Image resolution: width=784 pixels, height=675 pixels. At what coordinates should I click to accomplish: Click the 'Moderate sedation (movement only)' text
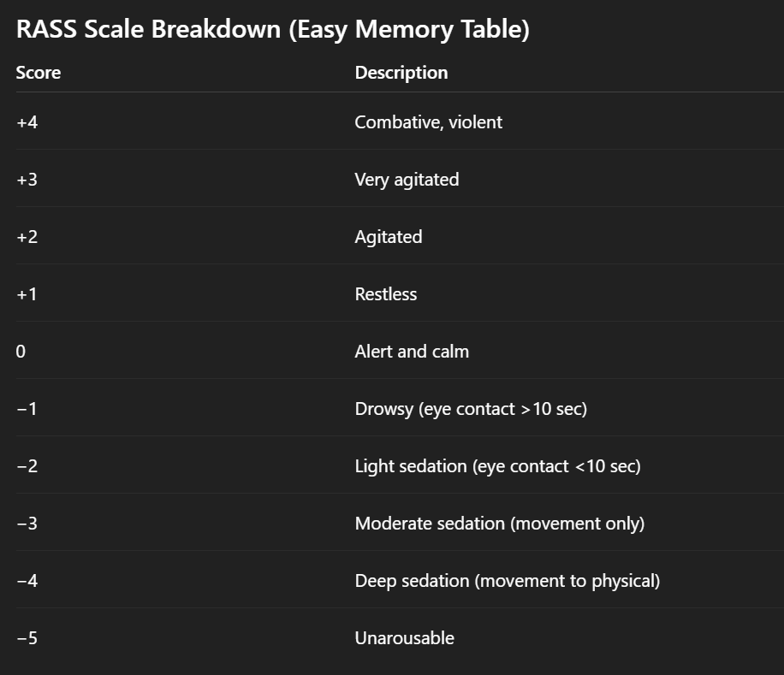pyautogui.click(x=499, y=524)
